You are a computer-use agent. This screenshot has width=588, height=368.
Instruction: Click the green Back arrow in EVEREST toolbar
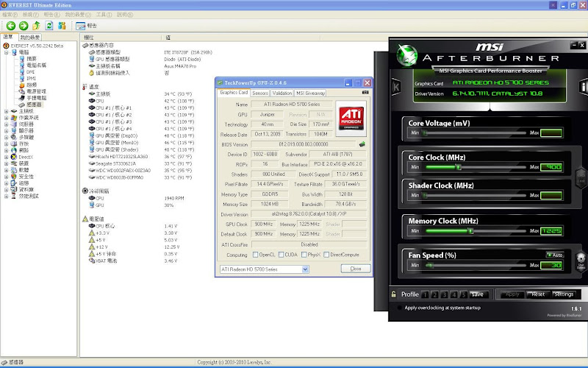(x=11, y=26)
